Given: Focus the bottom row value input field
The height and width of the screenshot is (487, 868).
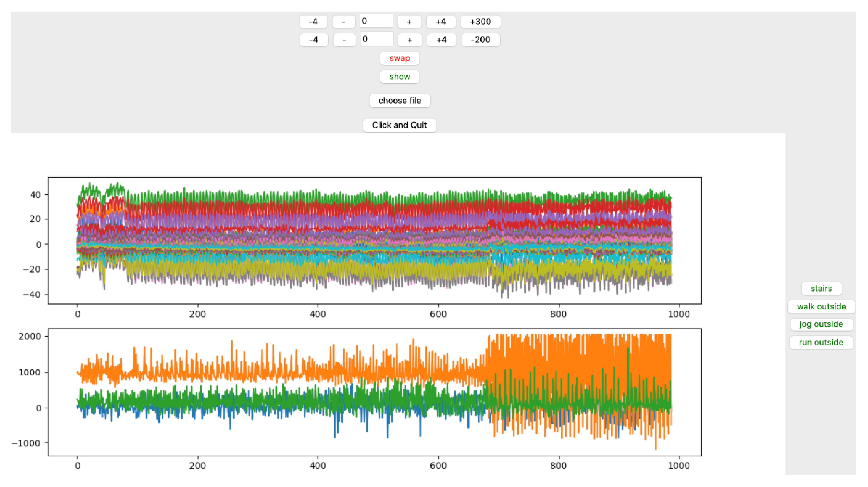Looking at the screenshot, I should click(x=377, y=39).
